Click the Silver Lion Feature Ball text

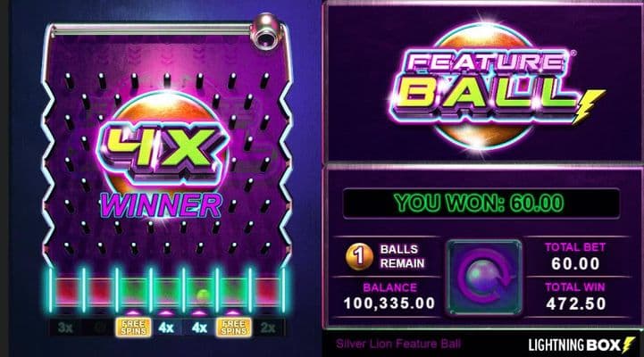[398, 344]
